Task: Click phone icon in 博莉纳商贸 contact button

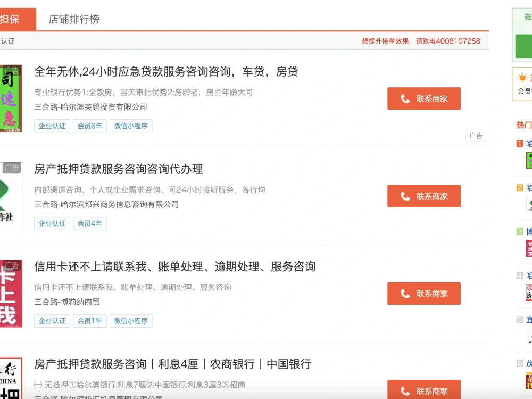Action: [x=405, y=294]
